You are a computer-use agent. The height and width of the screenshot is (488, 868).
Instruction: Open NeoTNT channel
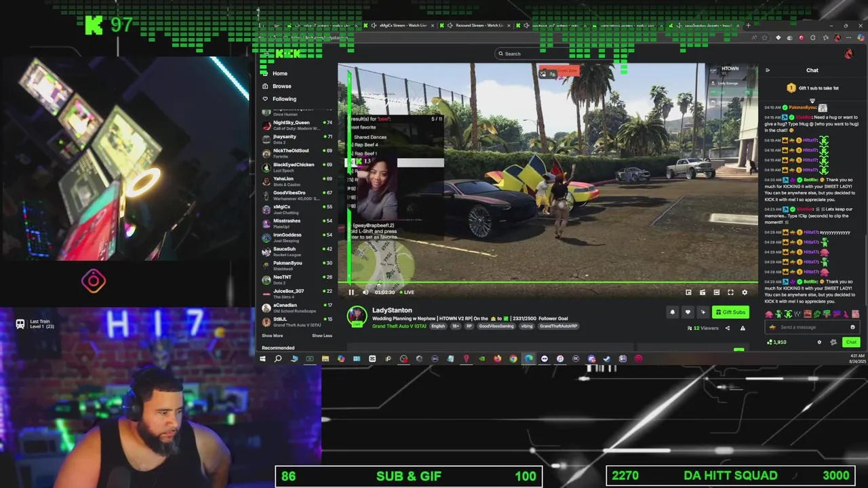tap(297, 279)
